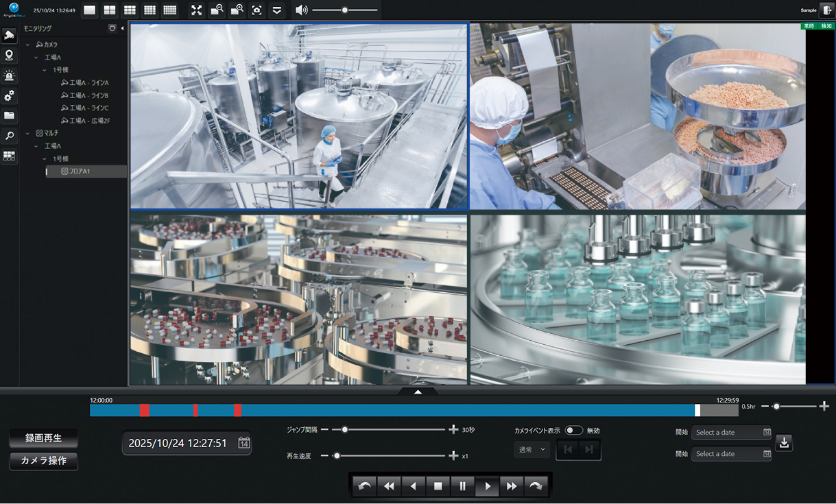The width and height of the screenshot is (836, 504).
Task: Open the gears settings sidebar icon
Action: 10,96
